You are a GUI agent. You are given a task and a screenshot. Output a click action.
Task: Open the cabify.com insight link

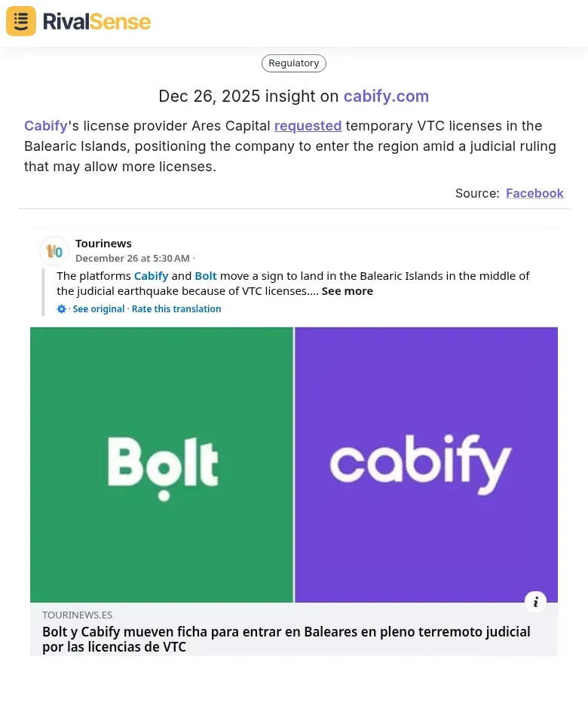(386, 96)
